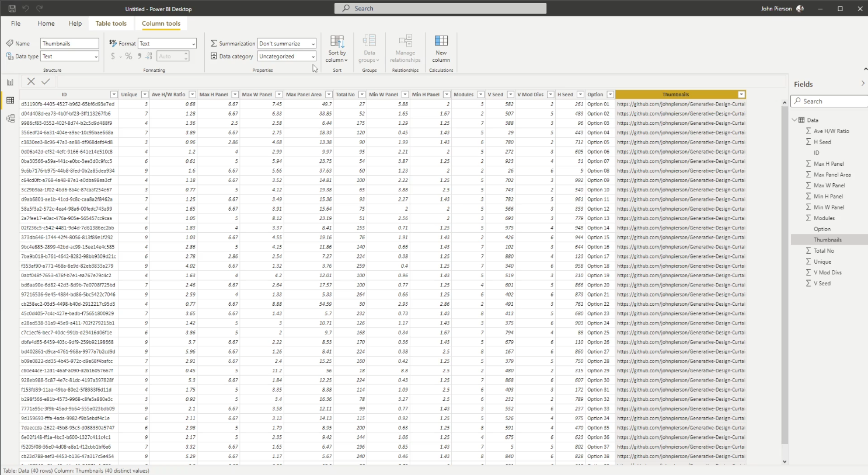Switch to Report view in left sidebar

(10, 82)
